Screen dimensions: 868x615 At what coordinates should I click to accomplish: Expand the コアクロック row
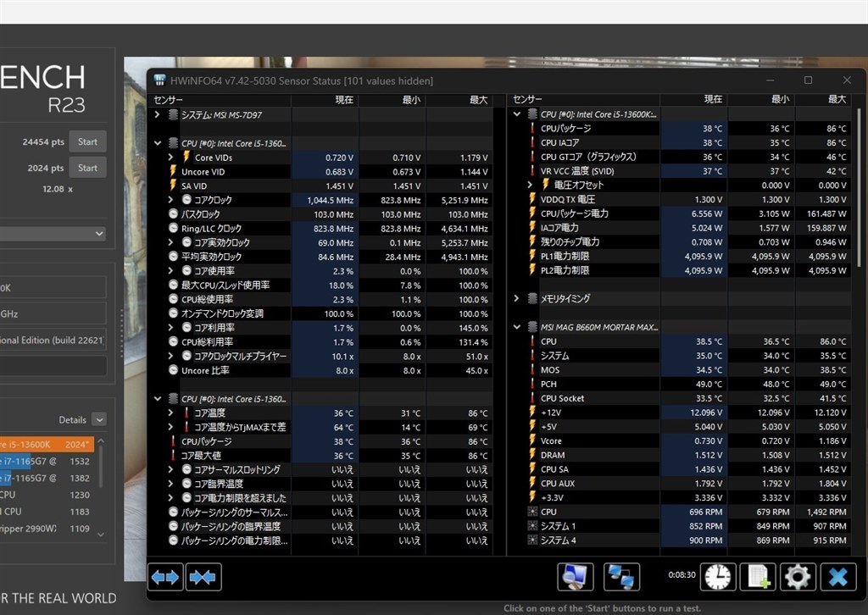coord(170,200)
